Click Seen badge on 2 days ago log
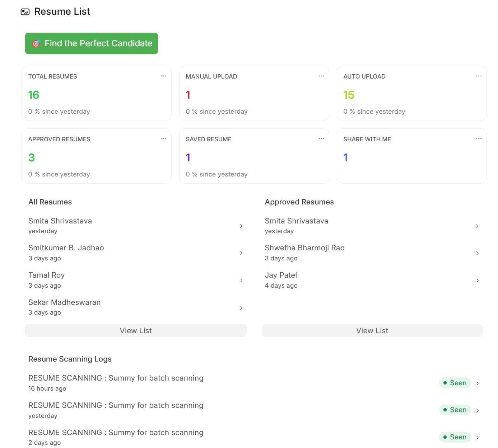This screenshot has width=498, height=448. click(455, 437)
